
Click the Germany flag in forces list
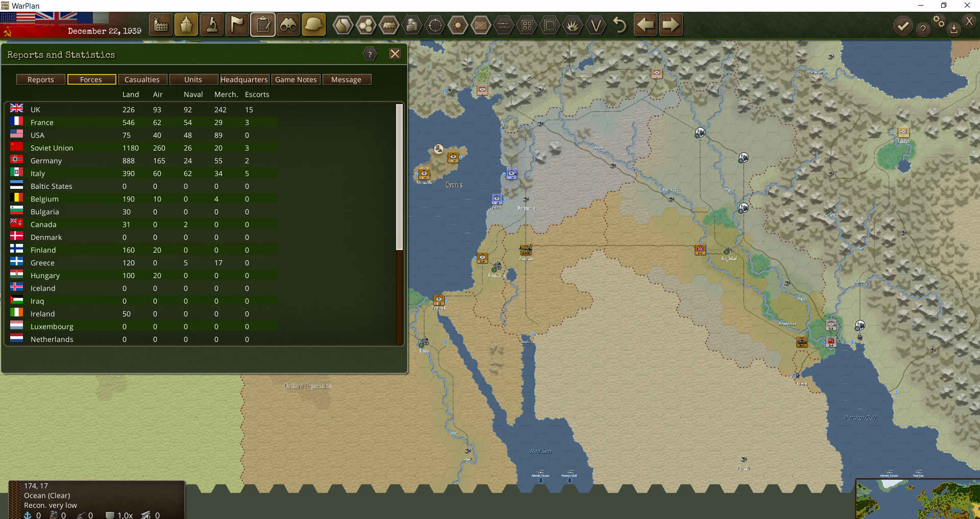[17, 159]
